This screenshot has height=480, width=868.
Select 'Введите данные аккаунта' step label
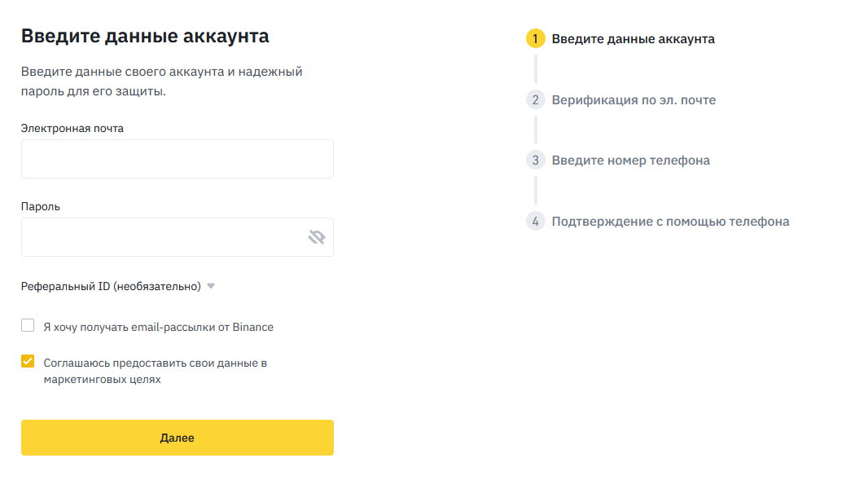click(633, 39)
